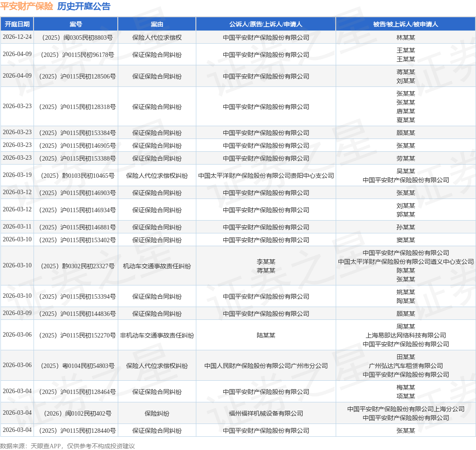Click defendant 田某某
The width and height of the screenshot is (476, 450).
point(405,357)
